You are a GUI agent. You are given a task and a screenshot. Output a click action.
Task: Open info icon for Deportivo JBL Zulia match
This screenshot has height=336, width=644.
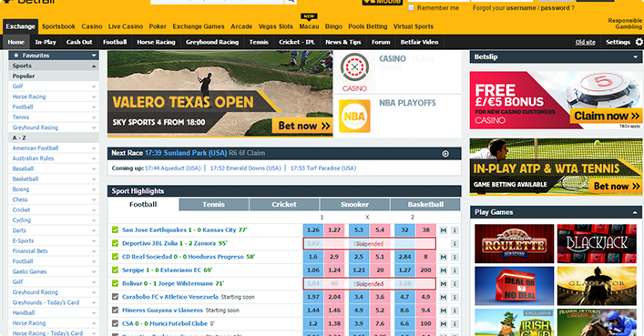point(455,244)
